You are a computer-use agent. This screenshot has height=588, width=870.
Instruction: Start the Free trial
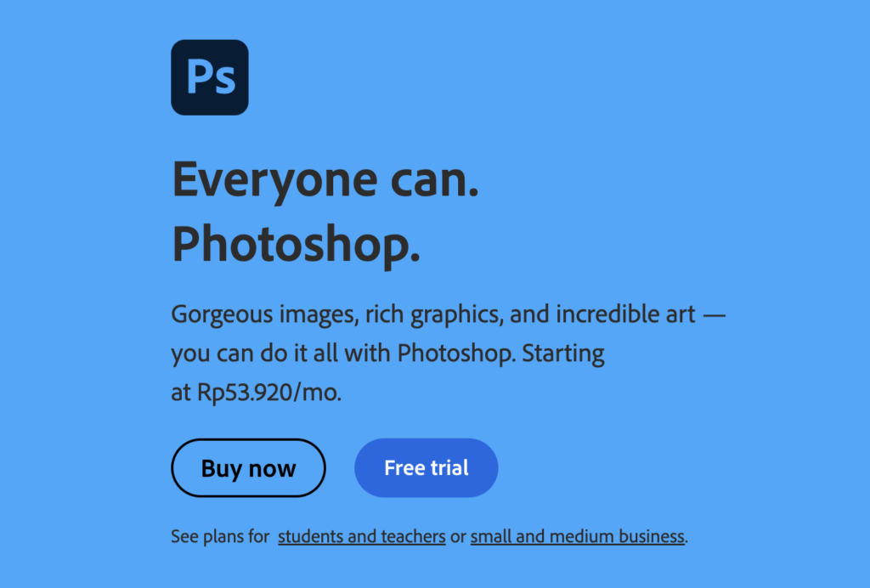(x=427, y=468)
